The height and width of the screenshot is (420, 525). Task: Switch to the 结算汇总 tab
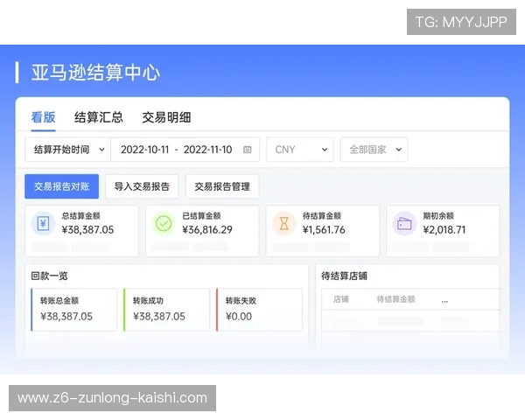[x=98, y=117]
